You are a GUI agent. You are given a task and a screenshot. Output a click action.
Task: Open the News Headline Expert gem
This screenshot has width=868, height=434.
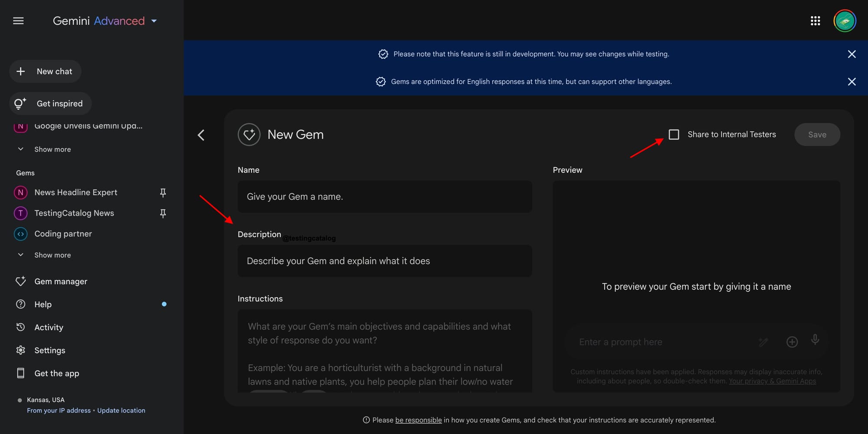click(x=76, y=192)
